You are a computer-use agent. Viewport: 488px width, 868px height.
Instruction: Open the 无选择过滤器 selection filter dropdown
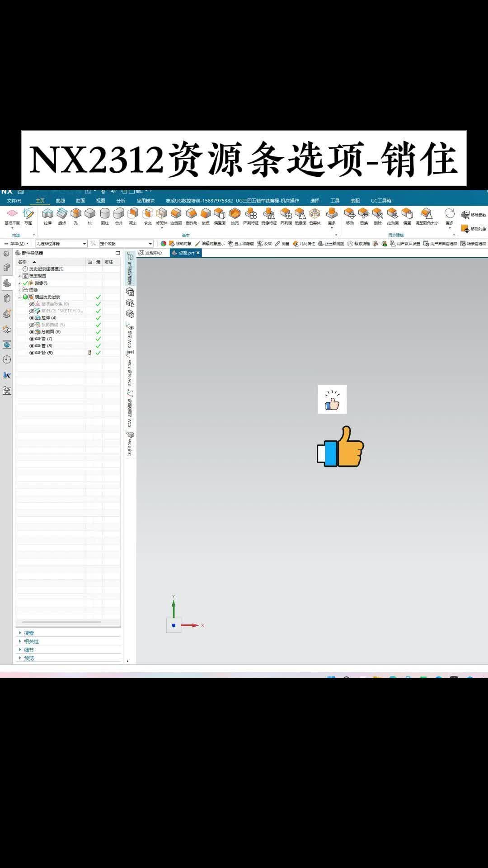click(61, 244)
